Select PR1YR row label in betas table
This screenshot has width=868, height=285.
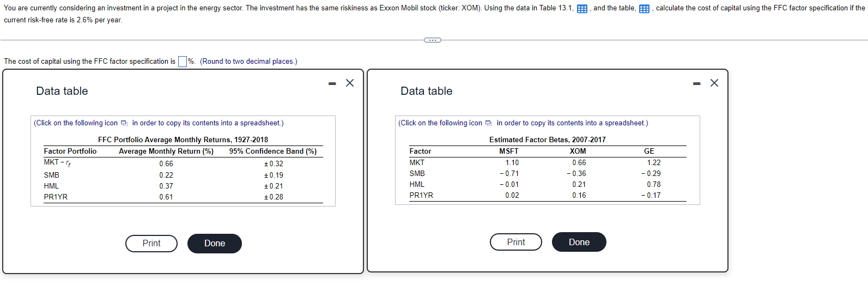coord(421,195)
